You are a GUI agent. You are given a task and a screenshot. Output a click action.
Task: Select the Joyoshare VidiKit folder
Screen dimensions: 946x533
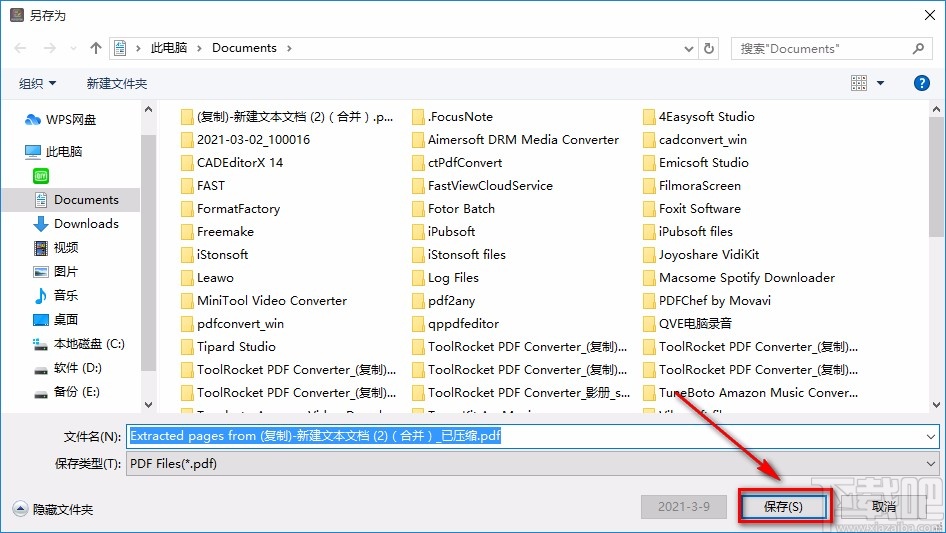click(702, 255)
